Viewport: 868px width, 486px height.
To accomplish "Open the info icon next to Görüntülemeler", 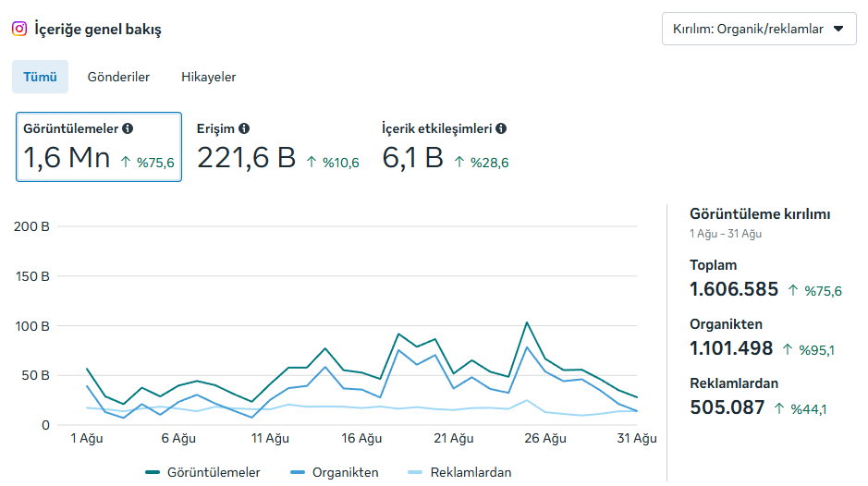I will (x=128, y=128).
